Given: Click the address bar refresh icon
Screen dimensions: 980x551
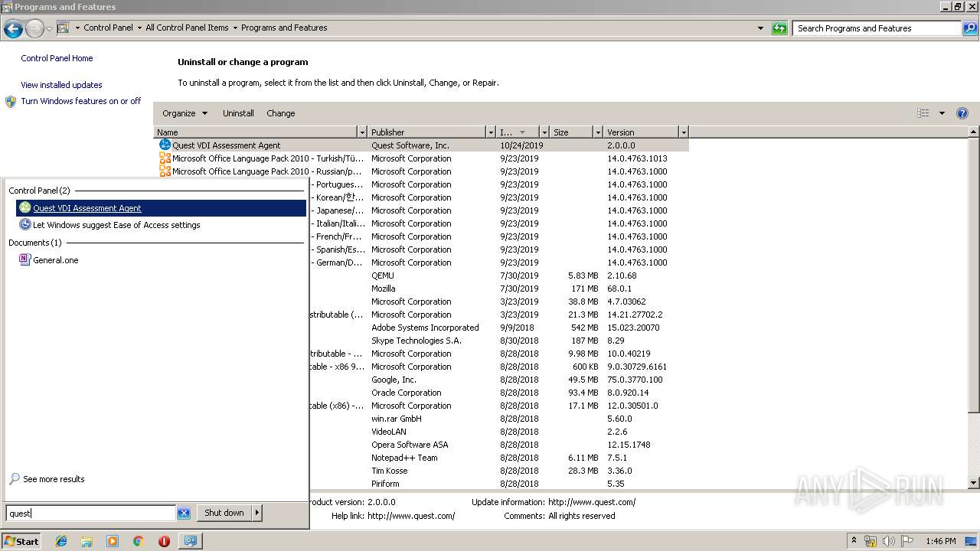Looking at the screenshot, I should 779,28.
